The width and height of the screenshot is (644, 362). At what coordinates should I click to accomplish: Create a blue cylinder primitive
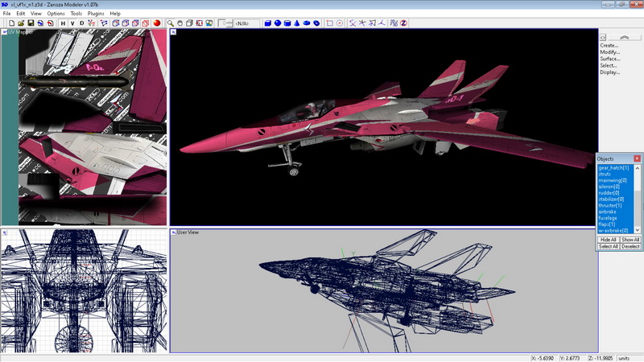pyautogui.click(x=287, y=23)
